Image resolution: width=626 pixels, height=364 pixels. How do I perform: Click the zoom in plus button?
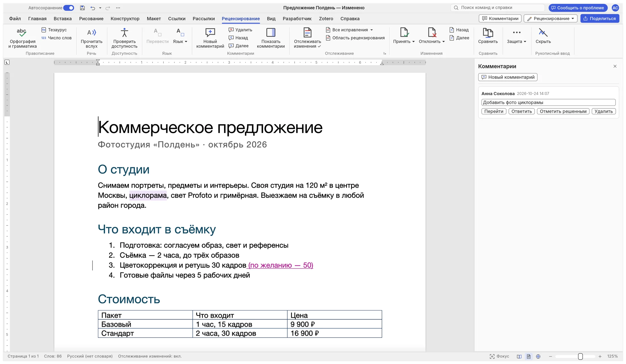coord(600,356)
